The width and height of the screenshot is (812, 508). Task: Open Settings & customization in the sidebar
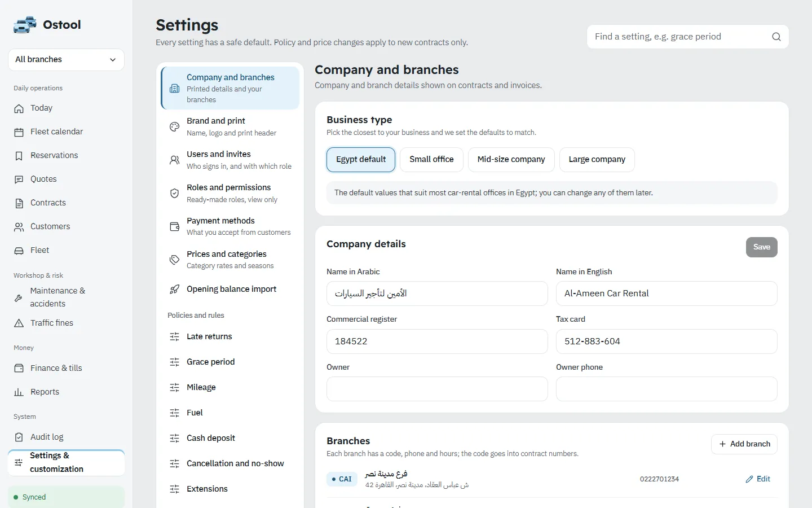(66, 463)
